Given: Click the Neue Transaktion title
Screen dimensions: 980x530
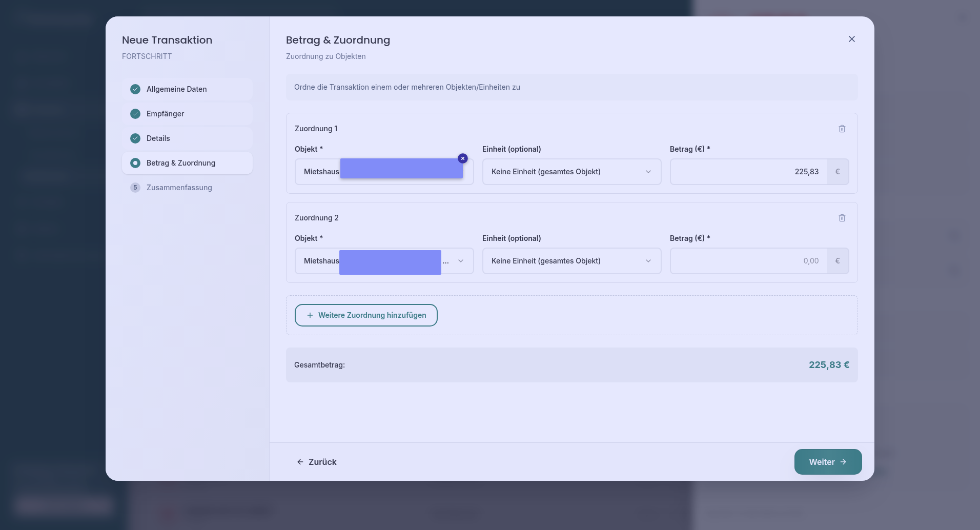Looking at the screenshot, I should tap(167, 40).
